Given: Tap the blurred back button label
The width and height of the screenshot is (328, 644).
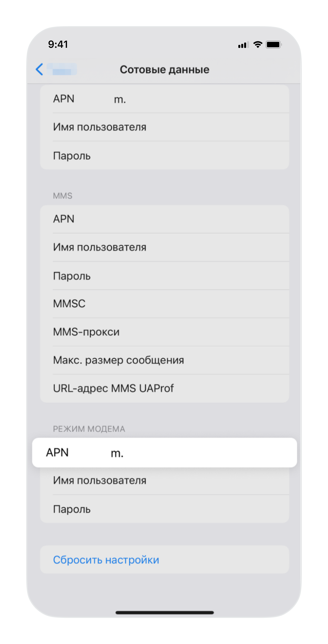Looking at the screenshot, I should [x=62, y=69].
